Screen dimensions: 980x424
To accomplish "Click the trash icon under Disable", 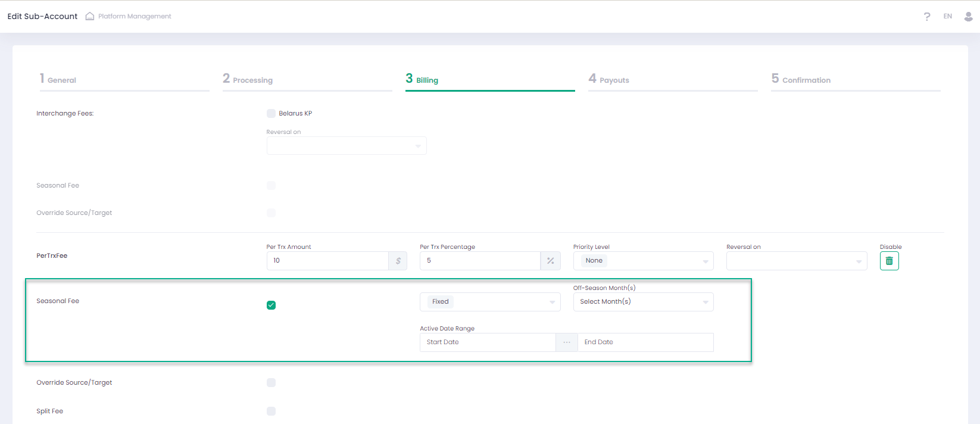I will [x=889, y=261].
